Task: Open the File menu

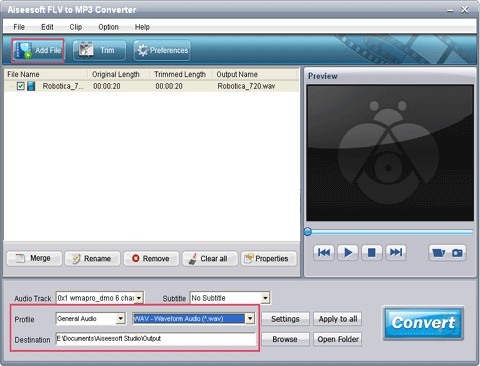Action: coord(19,27)
